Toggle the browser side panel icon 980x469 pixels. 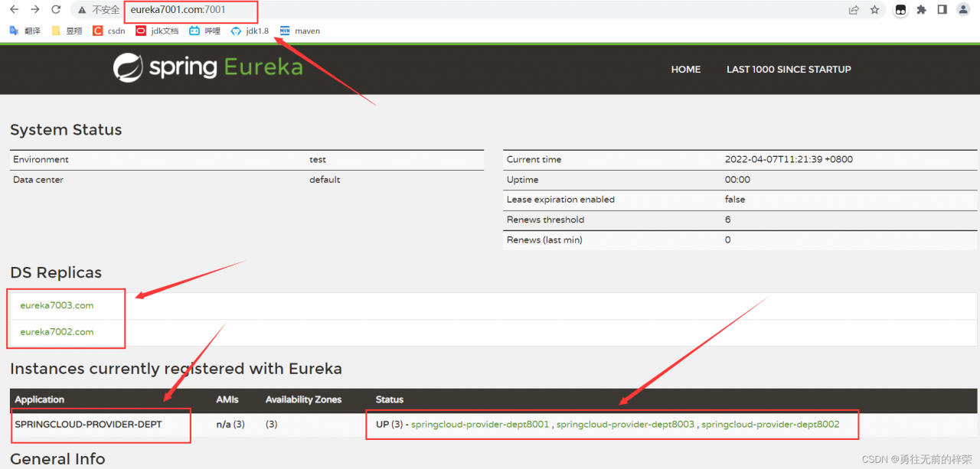click(942, 10)
